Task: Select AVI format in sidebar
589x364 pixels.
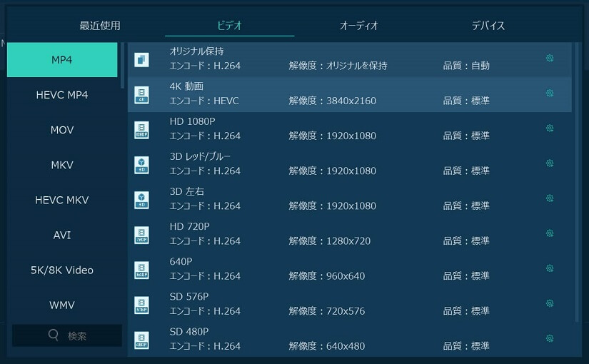Action: click(x=62, y=235)
